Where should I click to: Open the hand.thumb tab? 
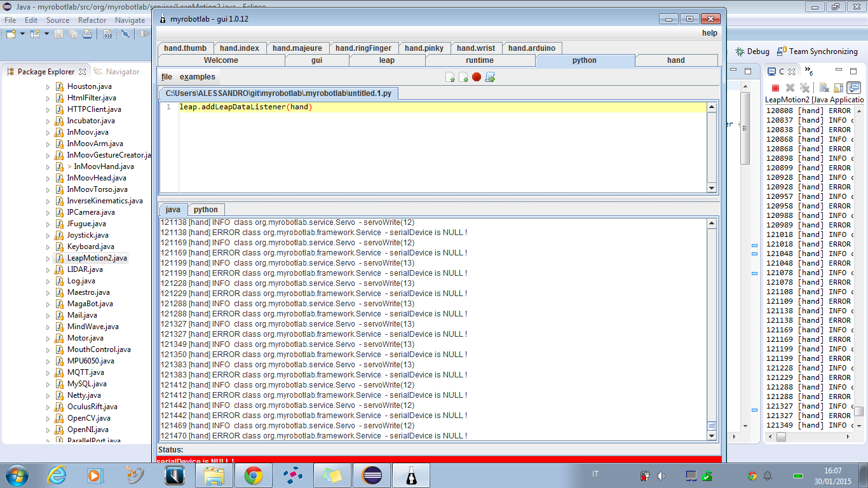(186, 48)
